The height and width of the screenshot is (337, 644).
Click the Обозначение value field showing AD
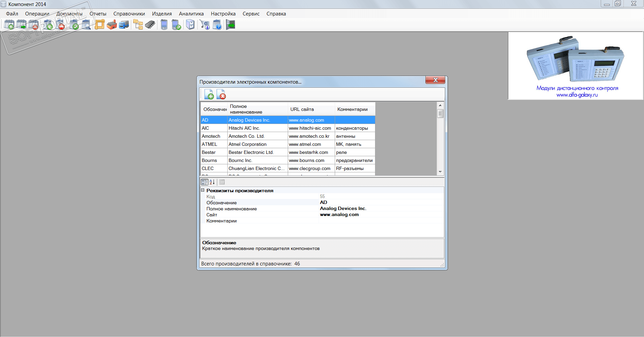click(x=381, y=202)
